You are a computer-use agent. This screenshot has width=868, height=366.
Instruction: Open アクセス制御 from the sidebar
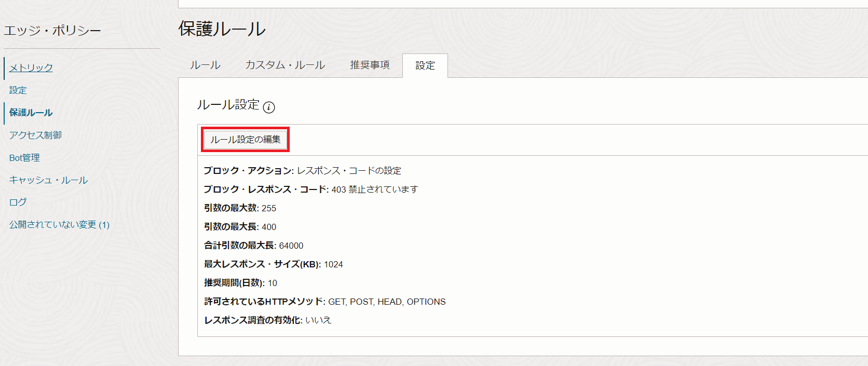pyautogui.click(x=35, y=135)
